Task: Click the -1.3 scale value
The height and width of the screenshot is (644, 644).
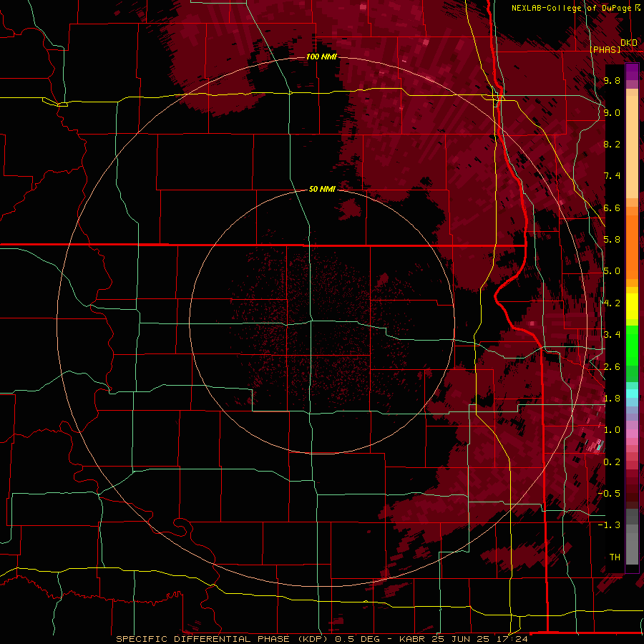Action: pos(609,525)
